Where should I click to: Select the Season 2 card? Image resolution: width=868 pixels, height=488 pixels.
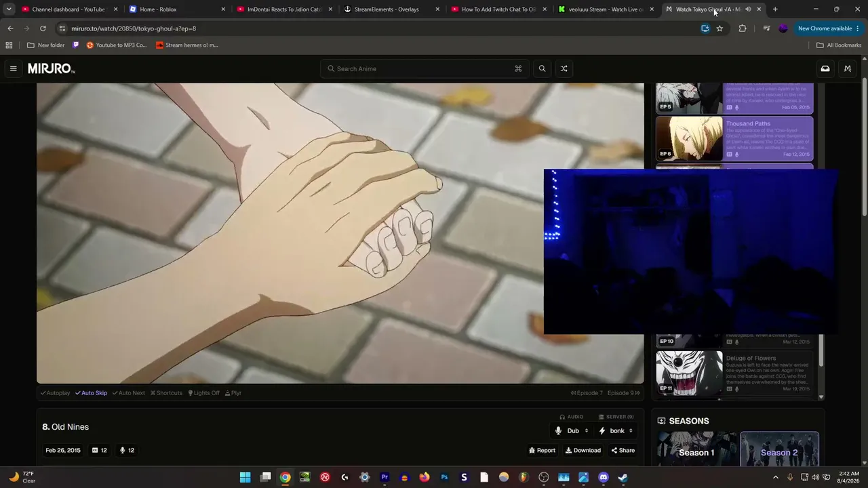pos(779,449)
